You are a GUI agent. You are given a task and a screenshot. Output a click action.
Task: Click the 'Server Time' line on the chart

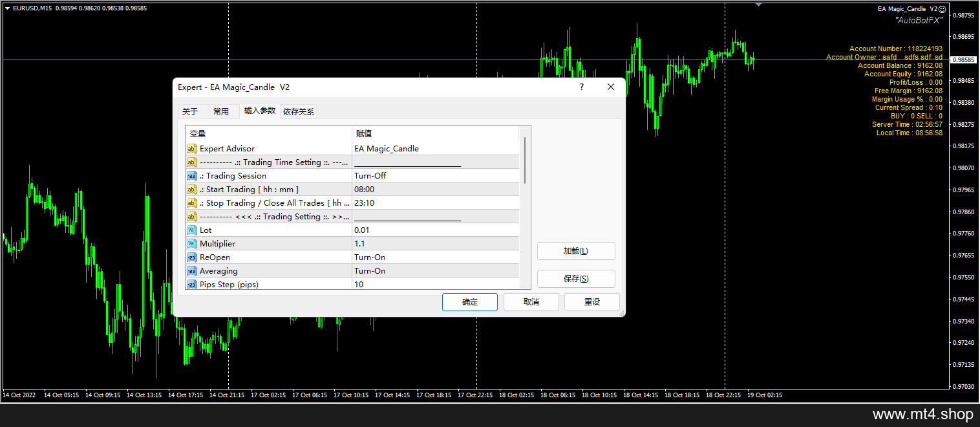[907, 124]
